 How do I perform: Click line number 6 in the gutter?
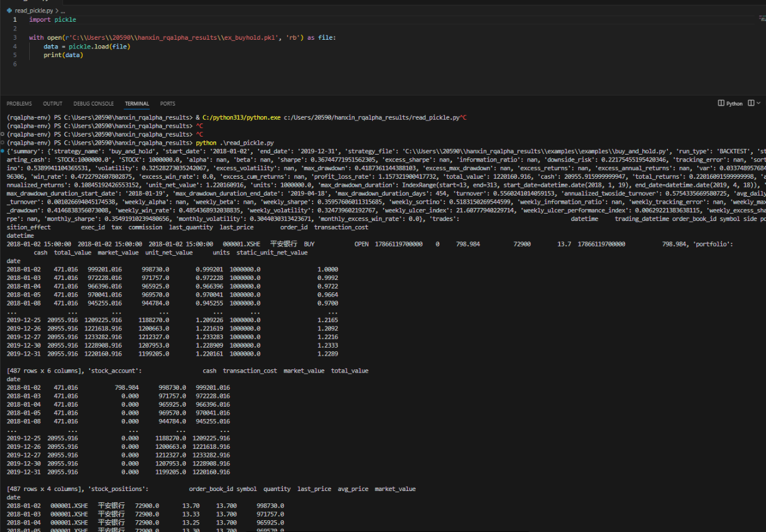[x=15, y=64]
